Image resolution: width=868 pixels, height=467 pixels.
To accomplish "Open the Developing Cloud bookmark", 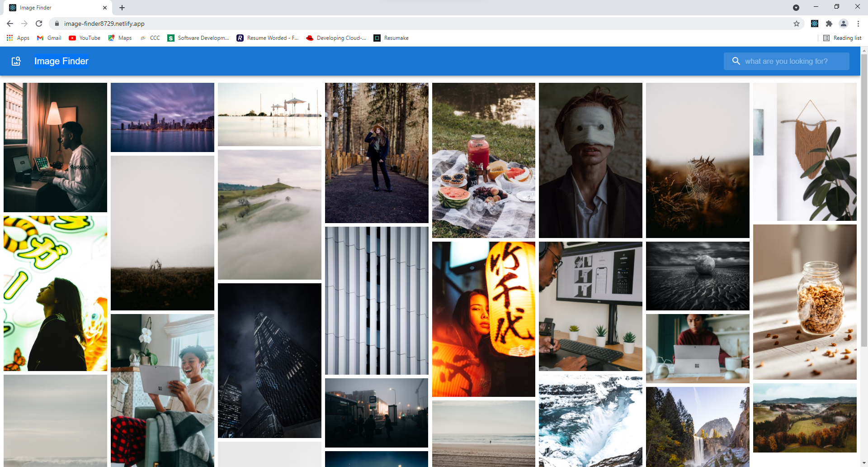I will [x=336, y=38].
